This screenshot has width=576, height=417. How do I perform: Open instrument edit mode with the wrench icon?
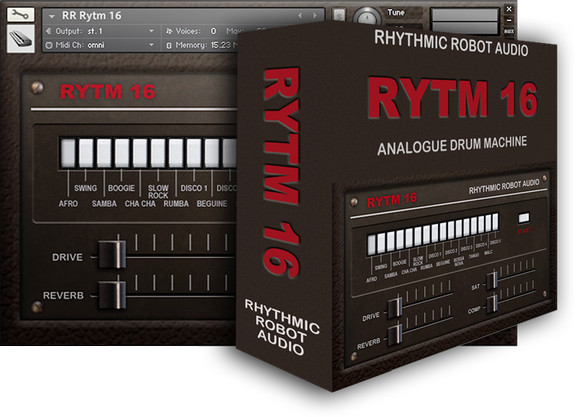coord(20,14)
